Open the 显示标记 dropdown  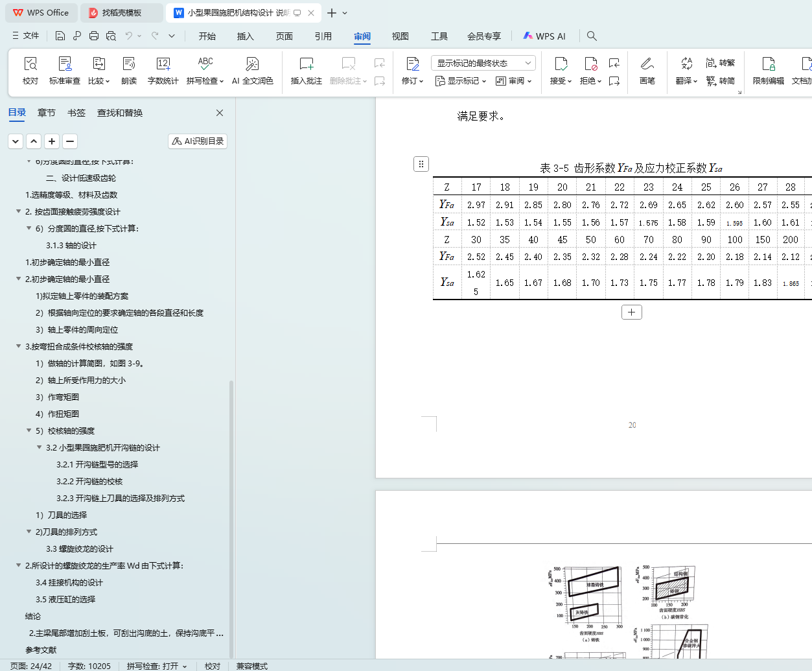click(460, 81)
